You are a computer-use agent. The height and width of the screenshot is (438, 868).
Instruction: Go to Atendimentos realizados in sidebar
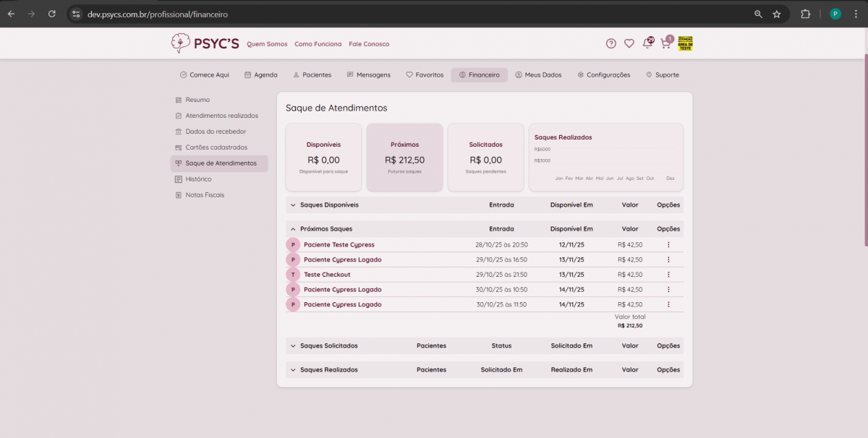[x=221, y=116]
